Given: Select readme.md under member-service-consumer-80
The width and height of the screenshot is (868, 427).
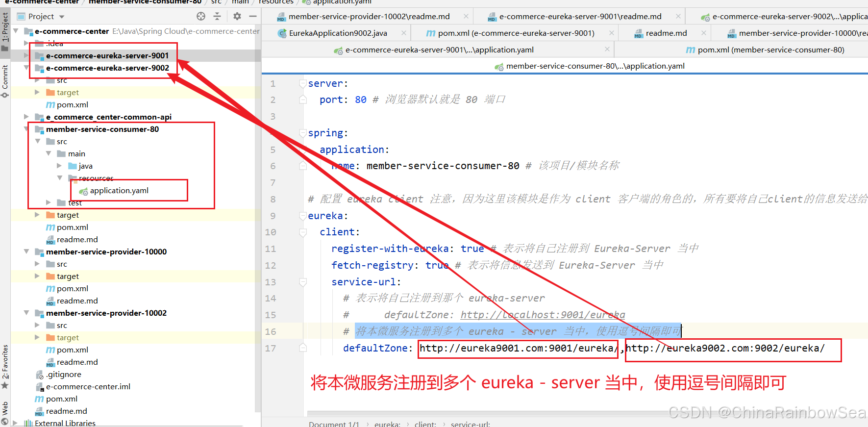Looking at the screenshot, I should pos(77,239).
